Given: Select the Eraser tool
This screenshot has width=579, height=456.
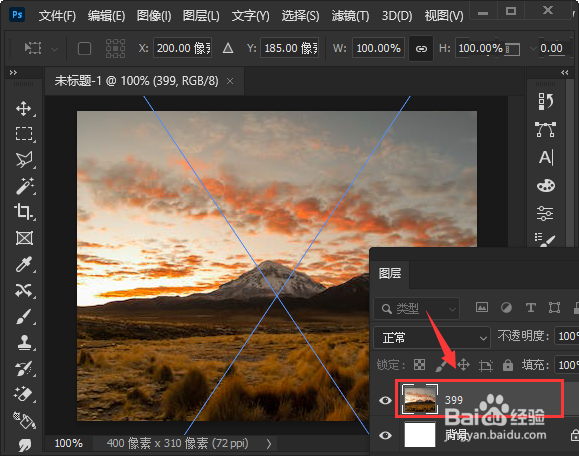Looking at the screenshot, I should [x=24, y=394].
